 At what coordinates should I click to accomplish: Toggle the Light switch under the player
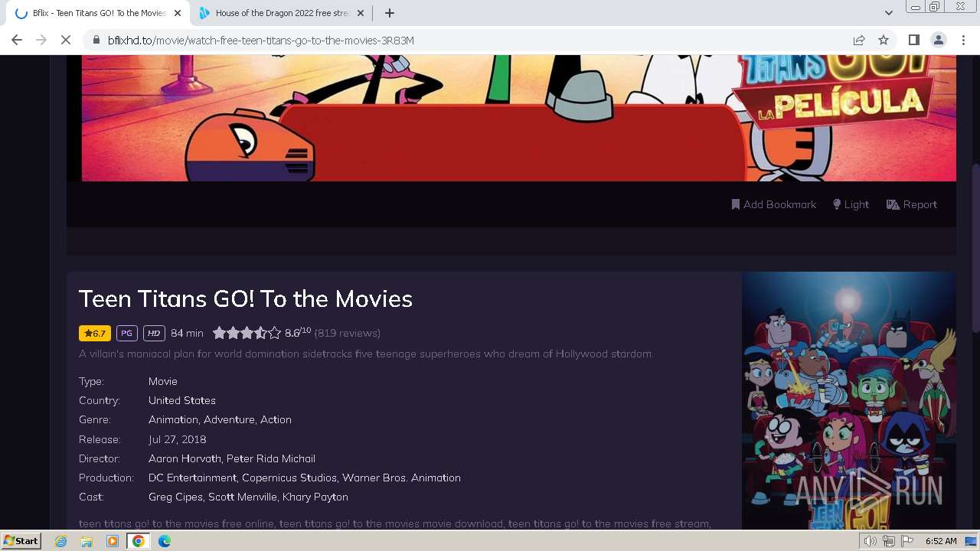(x=851, y=204)
